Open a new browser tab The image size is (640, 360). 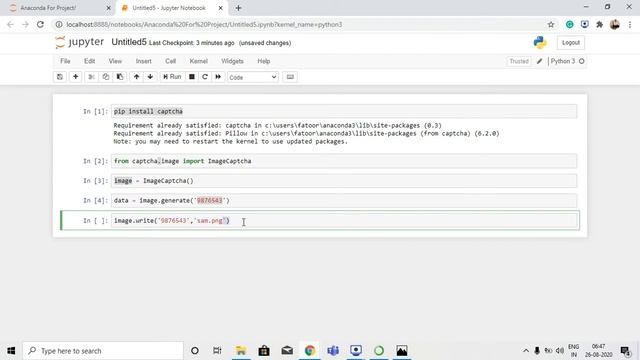pyautogui.click(x=238, y=8)
